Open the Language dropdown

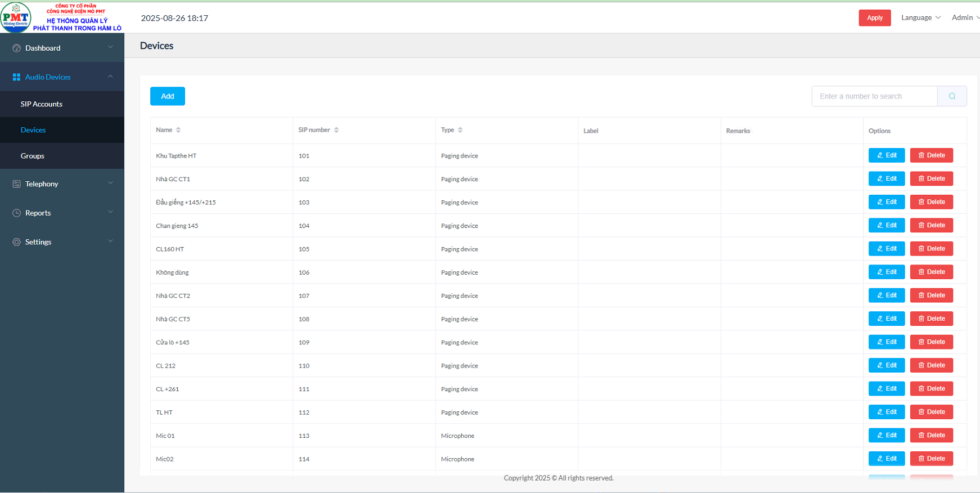(x=920, y=17)
